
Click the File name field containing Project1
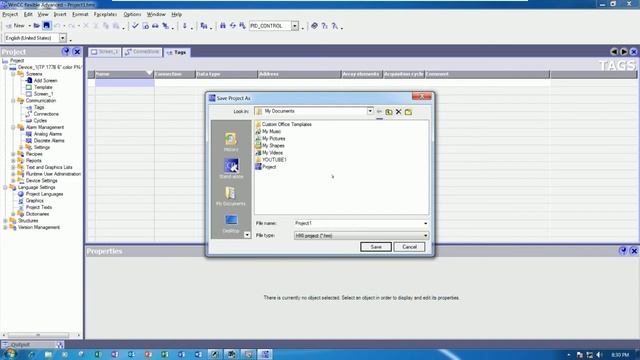[x=358, y=223]
